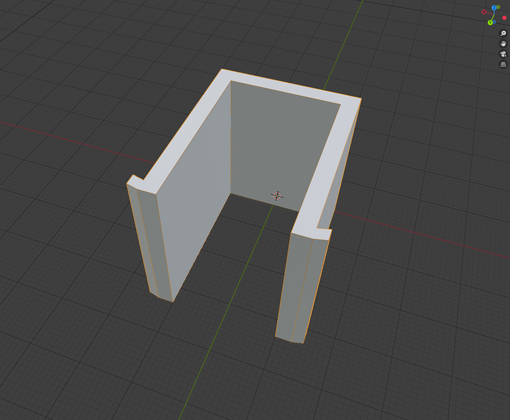This screenshot has width=510, height=420.
Task: Click the unlabeled dark green negative Y gizmo dot
Action: 498,7
